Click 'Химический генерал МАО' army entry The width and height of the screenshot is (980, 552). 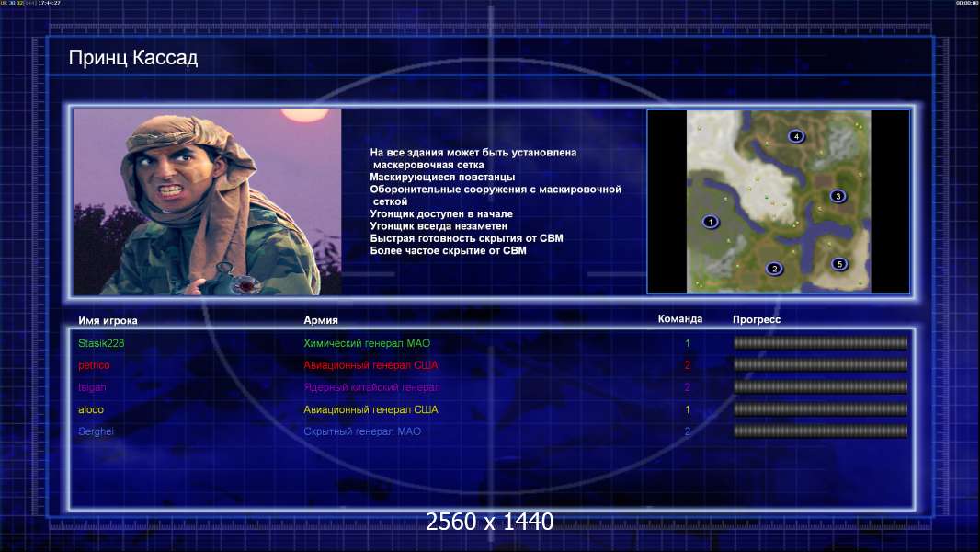click(x=367, y=343)
